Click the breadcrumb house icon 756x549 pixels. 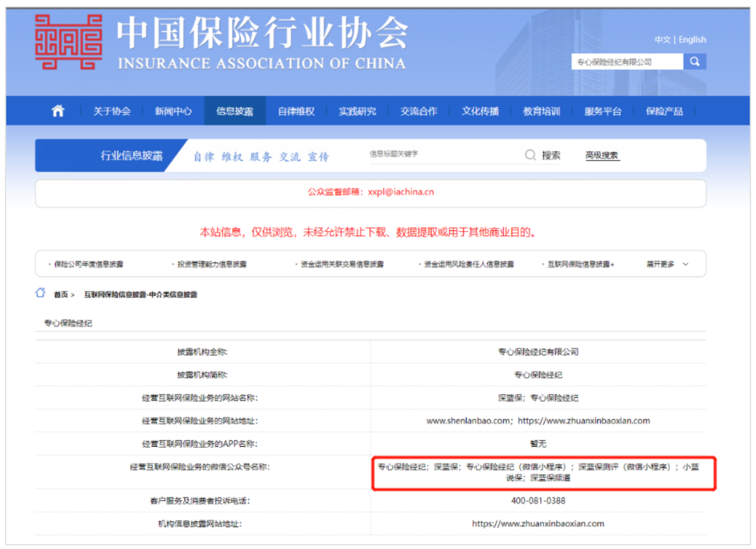[41, 293]
